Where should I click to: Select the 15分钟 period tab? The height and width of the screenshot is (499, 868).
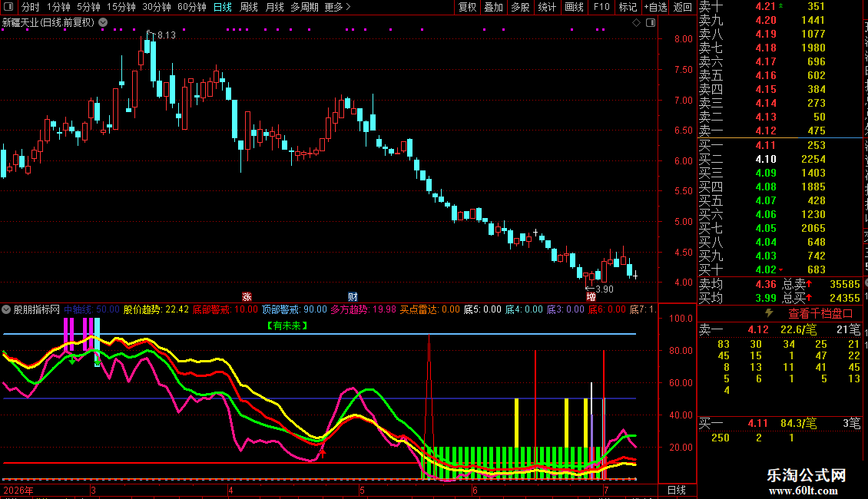[121, 7]
